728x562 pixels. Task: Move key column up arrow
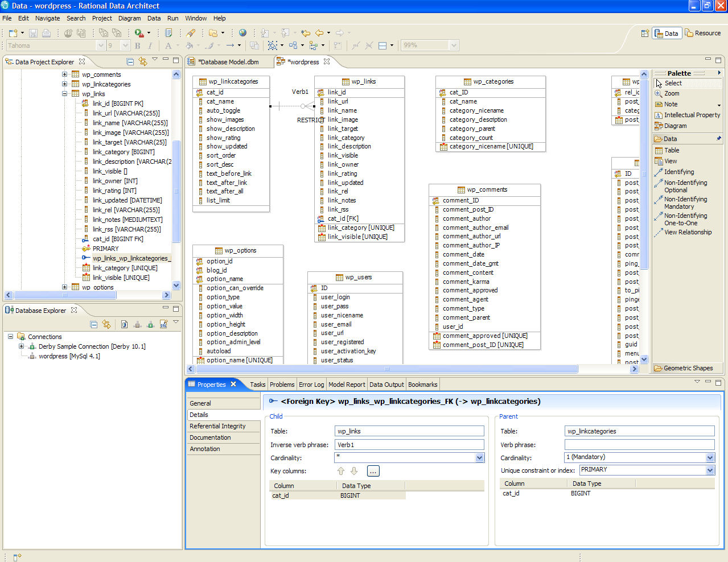tap(341, 471)
